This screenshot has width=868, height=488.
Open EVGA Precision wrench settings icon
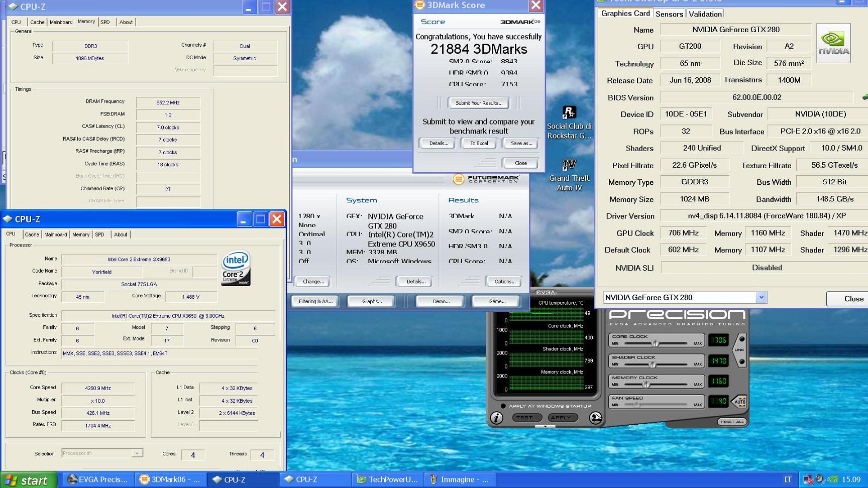[x=596, y=418]
